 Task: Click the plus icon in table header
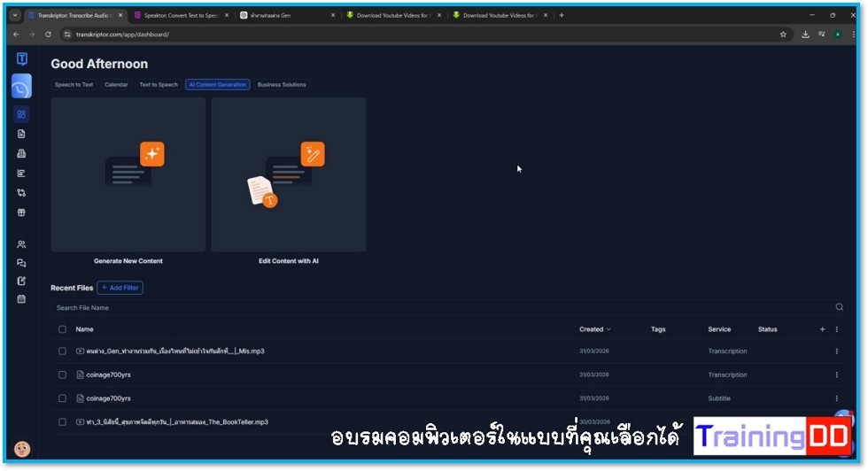pyautogui.click(x=822, y=329)
